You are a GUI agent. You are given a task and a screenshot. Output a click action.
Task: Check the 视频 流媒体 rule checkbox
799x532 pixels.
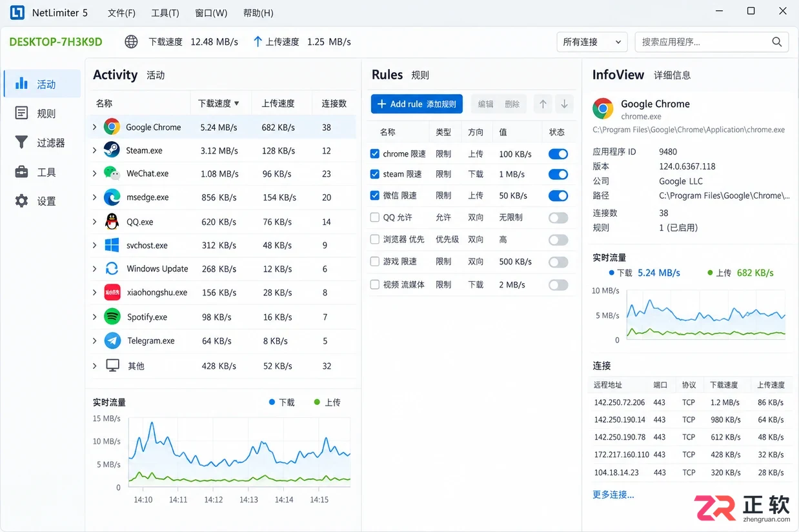pos(374,284)
